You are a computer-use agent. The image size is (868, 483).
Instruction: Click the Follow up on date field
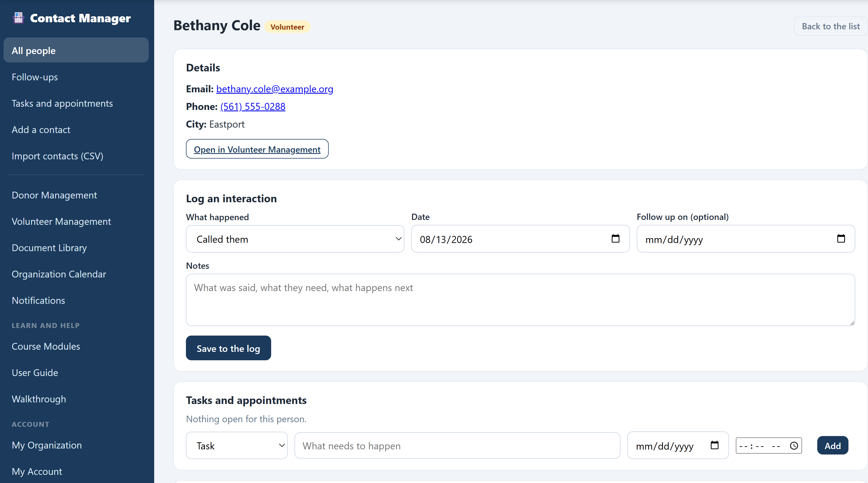[746, 239]
